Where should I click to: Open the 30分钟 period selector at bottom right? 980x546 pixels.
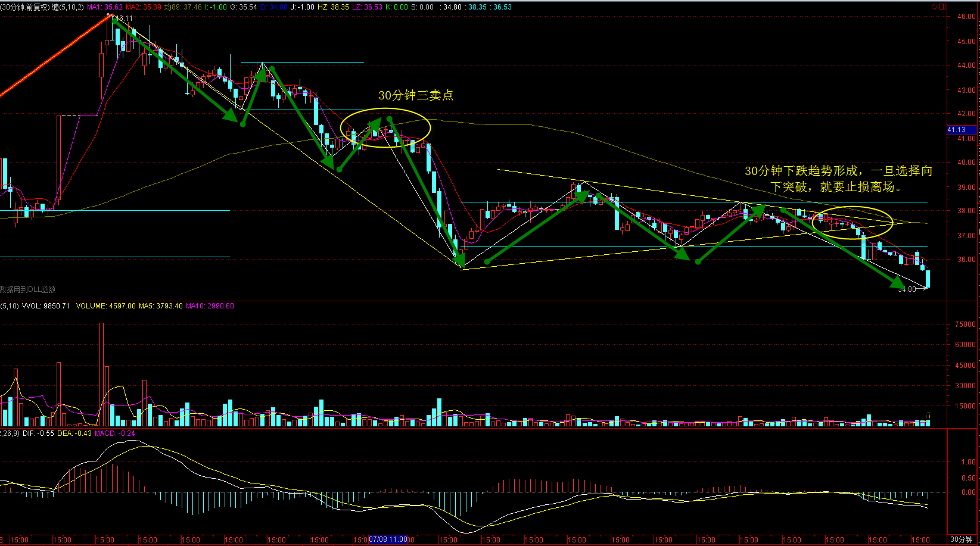962,539
